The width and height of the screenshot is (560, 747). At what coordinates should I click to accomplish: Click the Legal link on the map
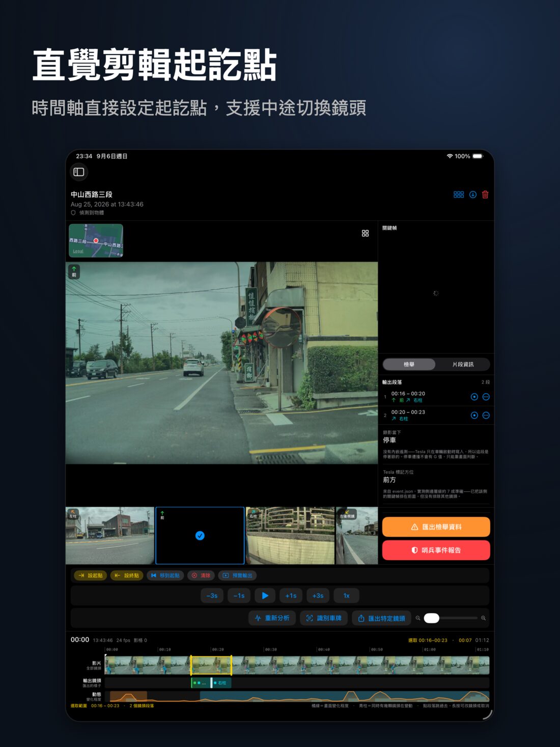(78, 251)
